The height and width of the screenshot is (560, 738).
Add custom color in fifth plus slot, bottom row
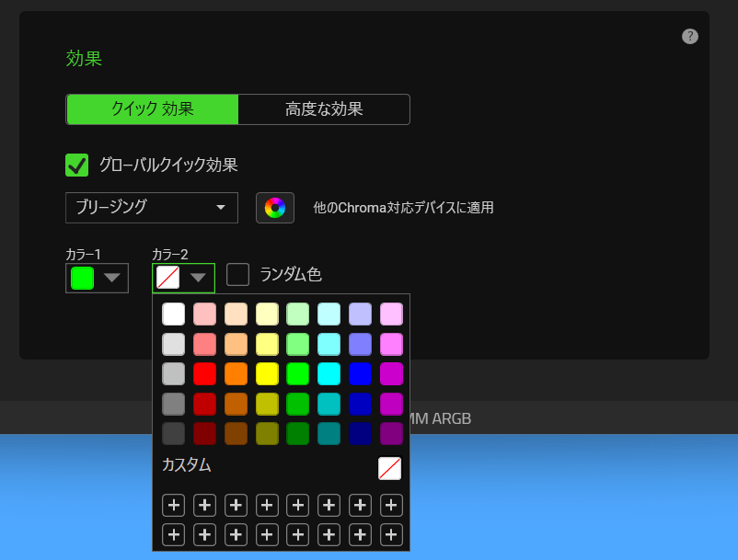pos(298,534)
